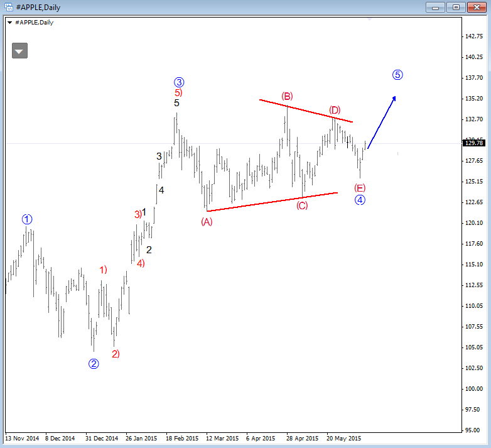
Task: Select the blue circled wave 5 label
Action: [x=397, y=75]
